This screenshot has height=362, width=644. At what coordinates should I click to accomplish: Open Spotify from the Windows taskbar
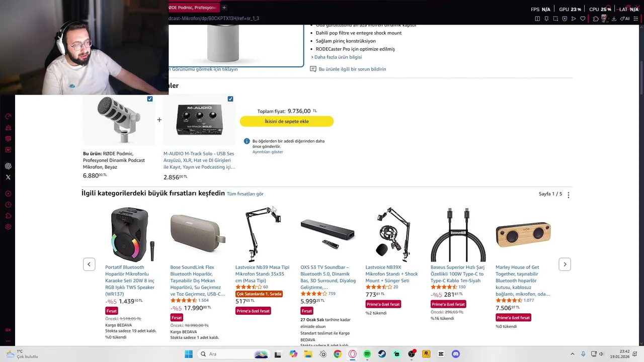click(367, 354)
